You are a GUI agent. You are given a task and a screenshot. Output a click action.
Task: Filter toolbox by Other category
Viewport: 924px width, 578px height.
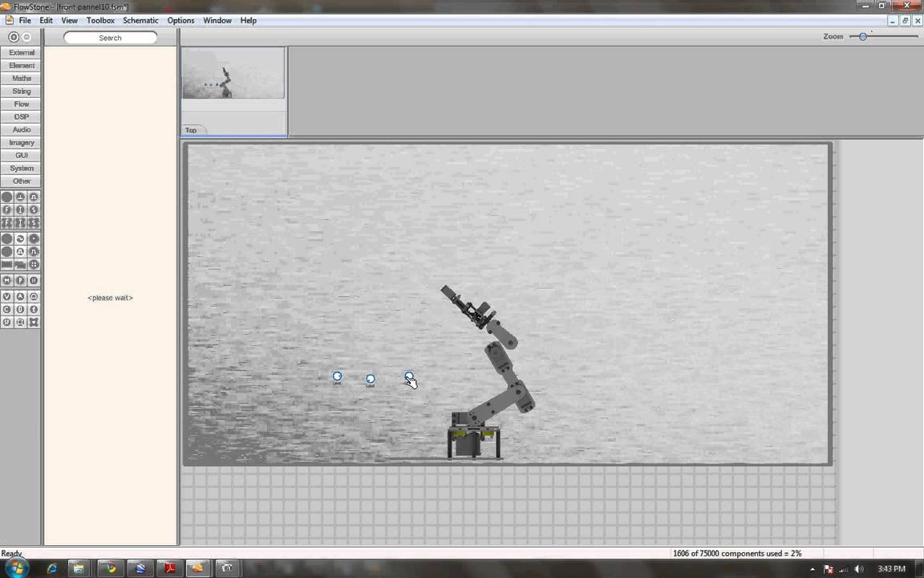21,181
